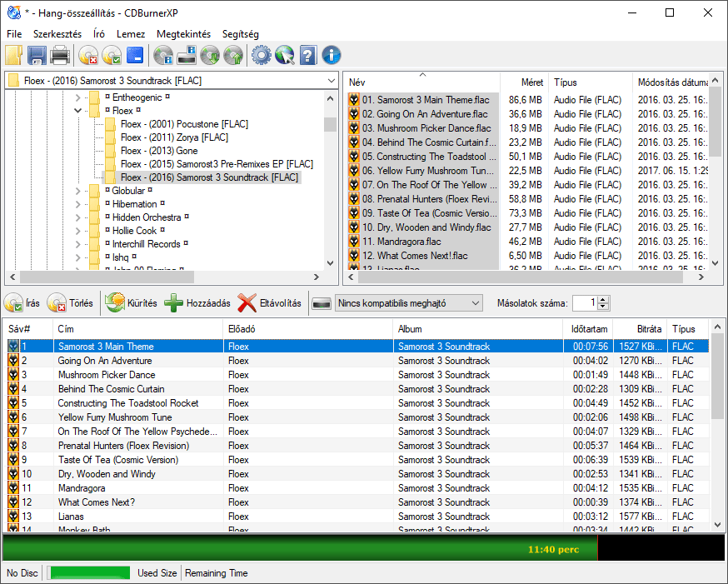Open the Író menu
The width and height of the screenshot is (728, 584).
tap(99, 34)
